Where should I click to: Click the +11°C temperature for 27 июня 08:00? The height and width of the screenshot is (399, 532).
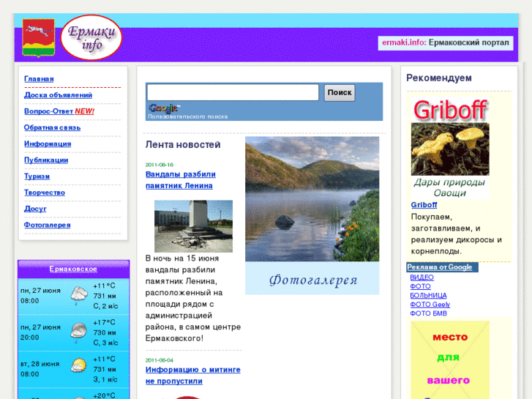coord(104,286)
